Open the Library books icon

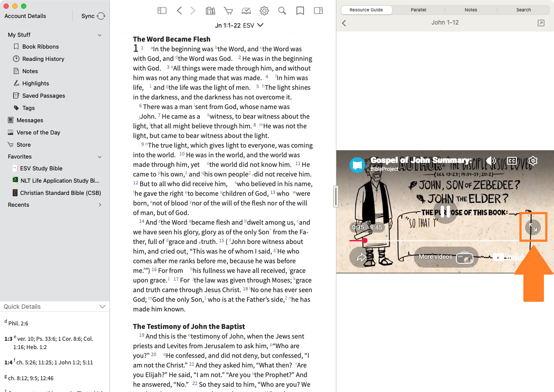point(211,11)
